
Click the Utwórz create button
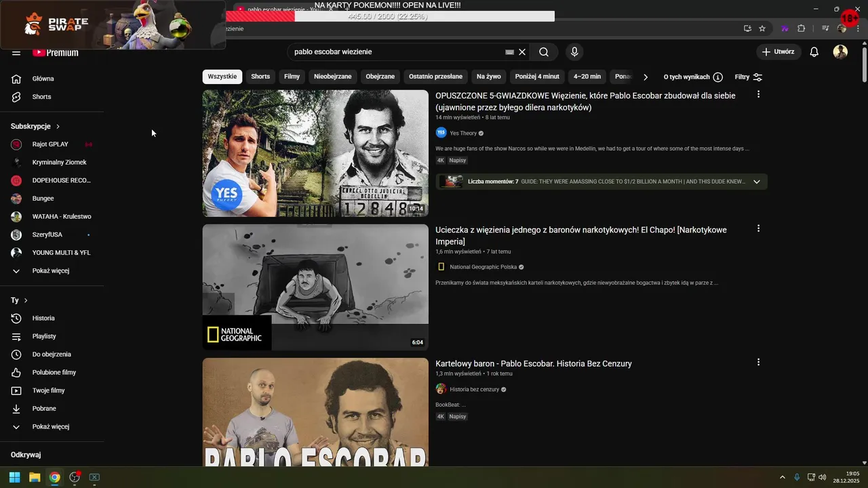[778, 52]
